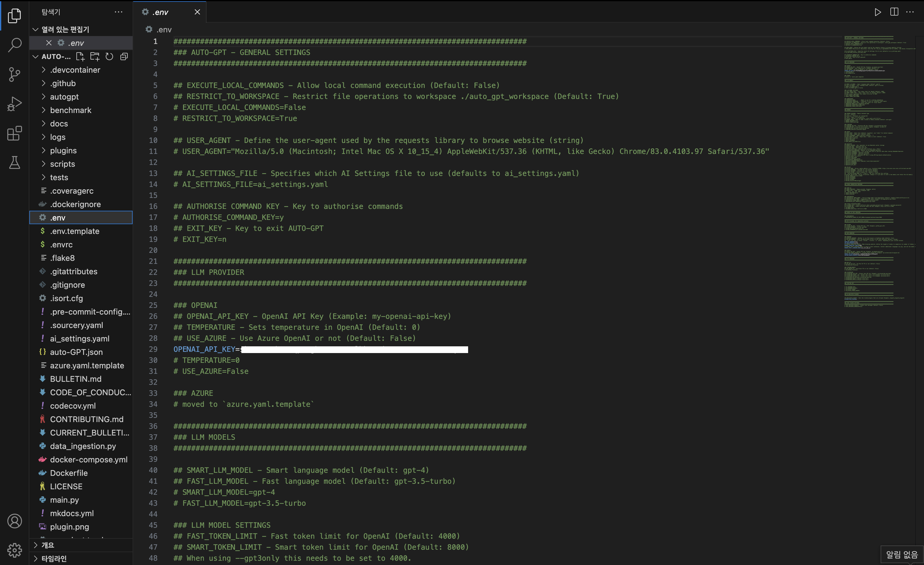Click the New Folder icon in explorer
This screenshot has height=565, width=924.
(94, 56)
